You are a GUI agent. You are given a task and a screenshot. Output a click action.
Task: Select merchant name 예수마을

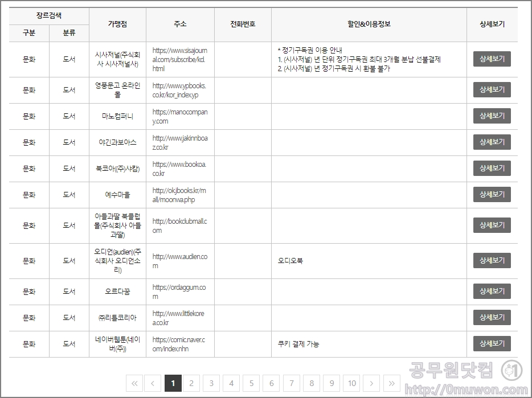tap(117, 195)
